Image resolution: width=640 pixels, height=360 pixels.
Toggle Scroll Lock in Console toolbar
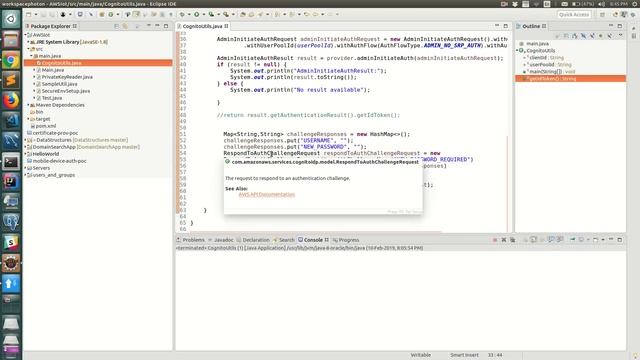click(x=533, y=240)
